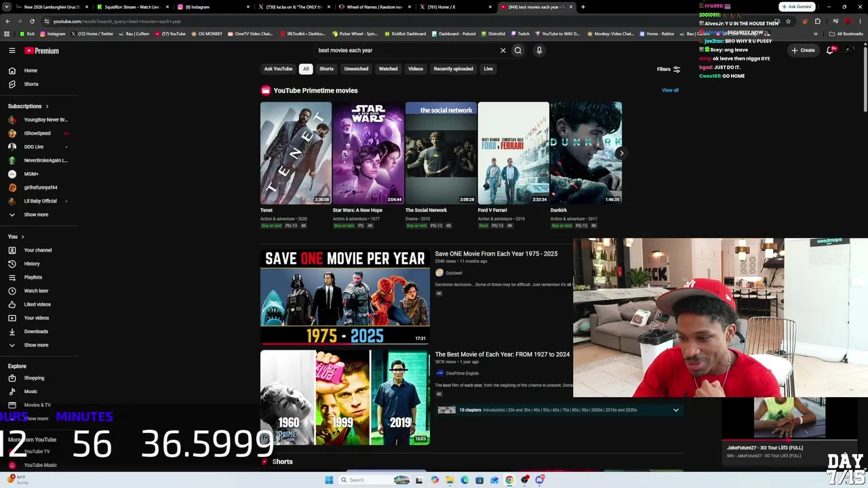Click the magnifier search button
The width and height of the screenshot is (868, 488).
[518, 50]
